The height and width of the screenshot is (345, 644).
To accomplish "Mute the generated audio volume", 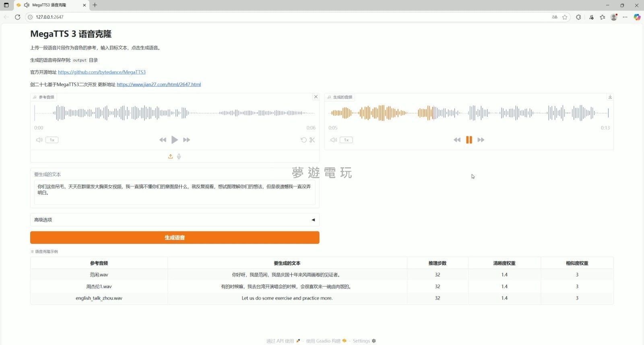I will pos(333,140).
